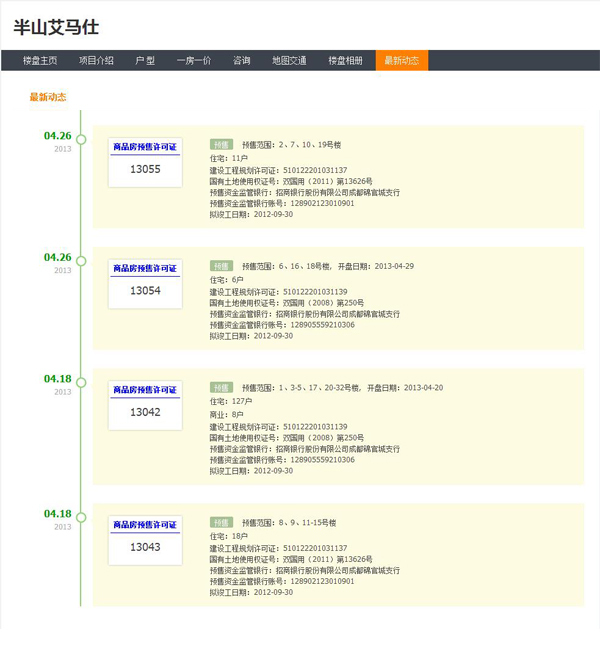Screen dimensions: 600x650
Task: Click the timeline marker beside permit 13043
Action: [x=81, y=518]
